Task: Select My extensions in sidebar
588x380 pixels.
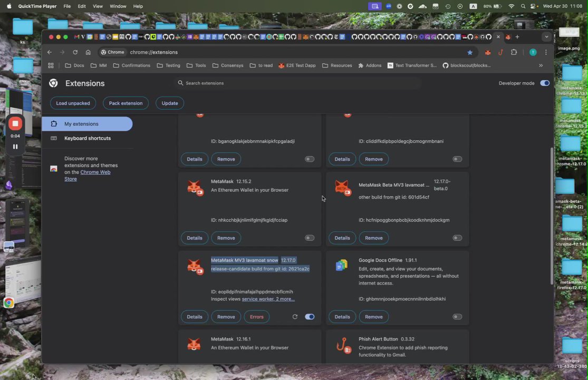Action: click(87, 124)
